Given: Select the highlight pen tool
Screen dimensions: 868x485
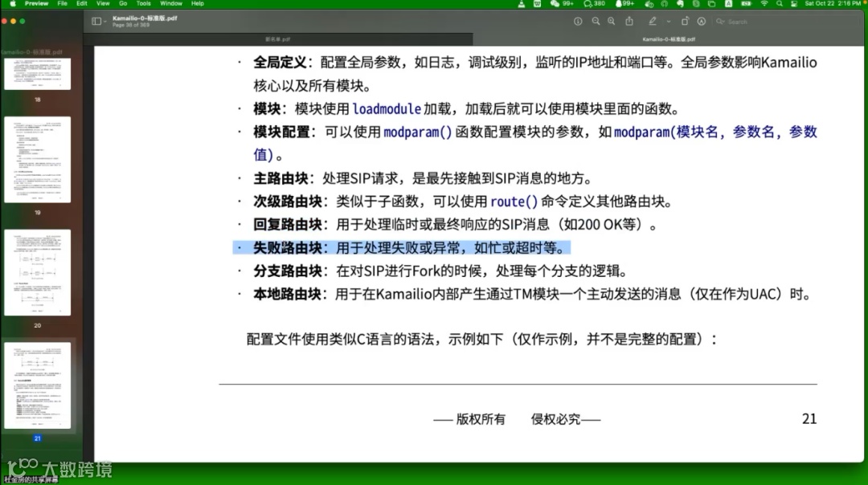Looking at the screenshot, I should pos(653,22).
